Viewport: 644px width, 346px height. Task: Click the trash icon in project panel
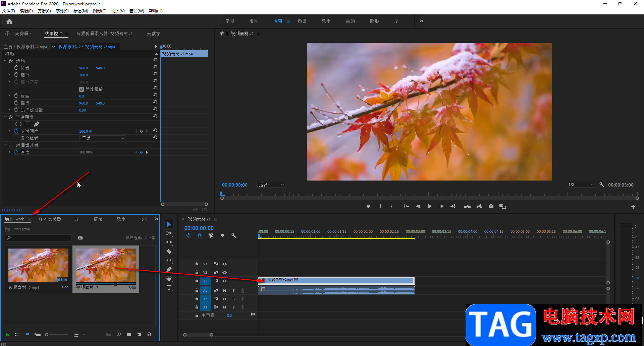pyautogui.click(x=149, y=334)
